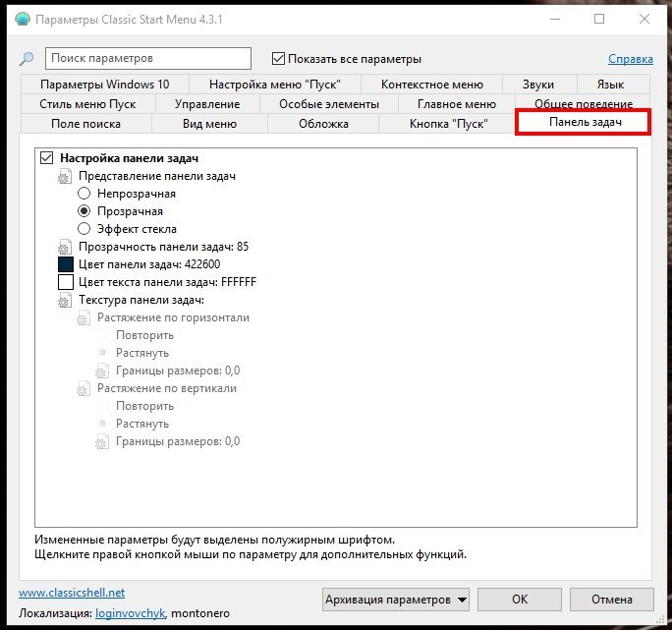Open the Главное меню tab
The image size is (672, 630).
pyautogui.click(x=457, y=104)
